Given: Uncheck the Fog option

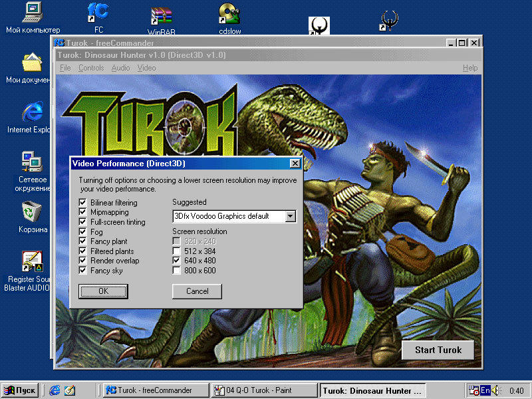Looking at the screenshot, I should coord(83,232).
